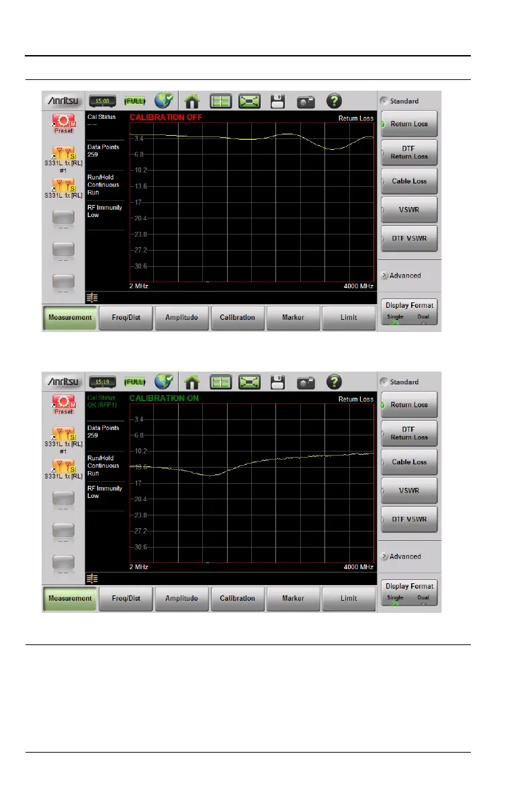532x801 pixels.
Task: Select VSWR measurement in top screenshot
Action: tap(409, 210)
